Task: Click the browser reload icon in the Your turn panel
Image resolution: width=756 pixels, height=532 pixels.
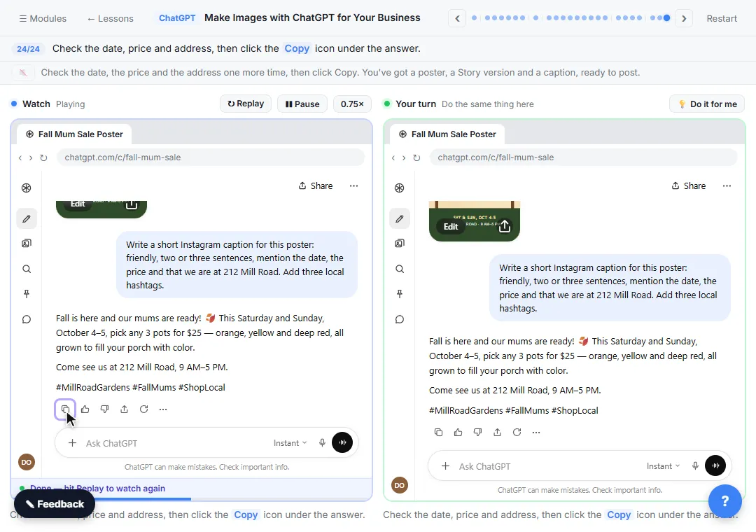Action: (416, 157)
